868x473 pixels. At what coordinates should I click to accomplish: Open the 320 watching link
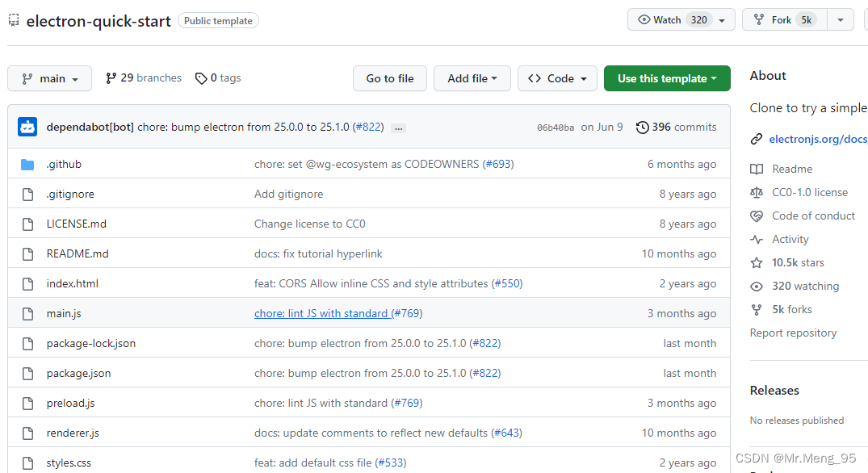[x=806, y=286]
